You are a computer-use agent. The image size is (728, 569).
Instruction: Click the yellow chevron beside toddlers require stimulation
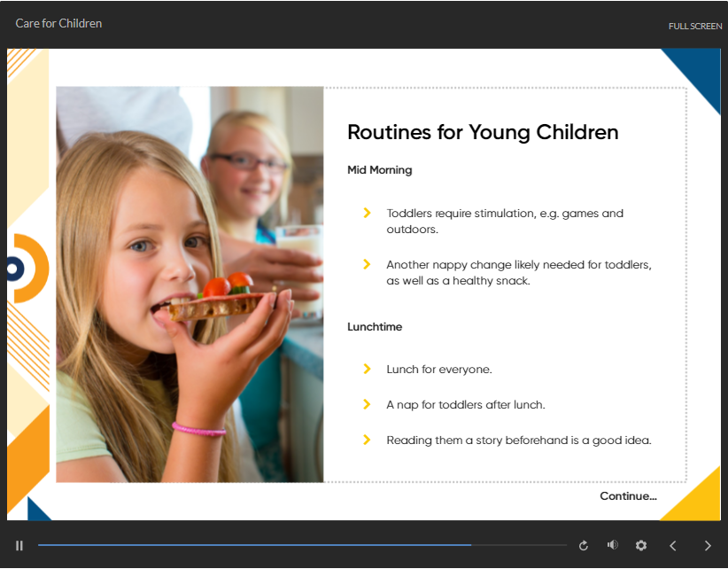point(367,213)
